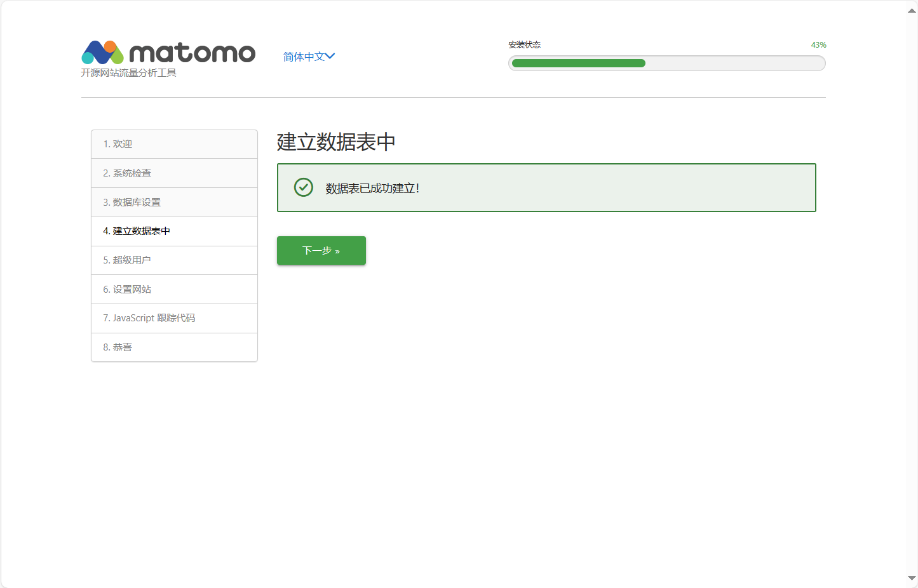Screen dimensions: 918x588
Task: Click the 开源网站流量分析工具 tagline
Action: click(x=129, y=73)
